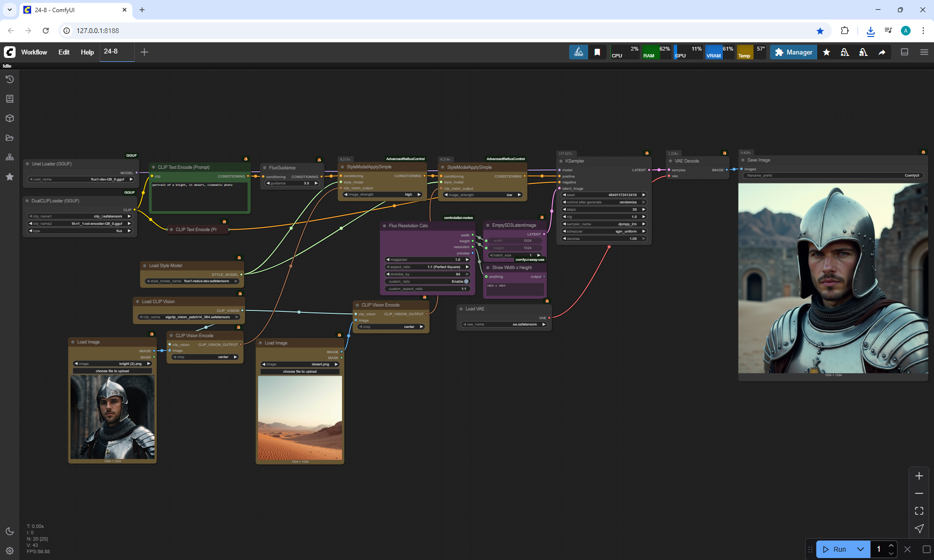Click choose file to upload under knight image
The height and width of the screenshot is (560, 934).
[x=112, y=371]
